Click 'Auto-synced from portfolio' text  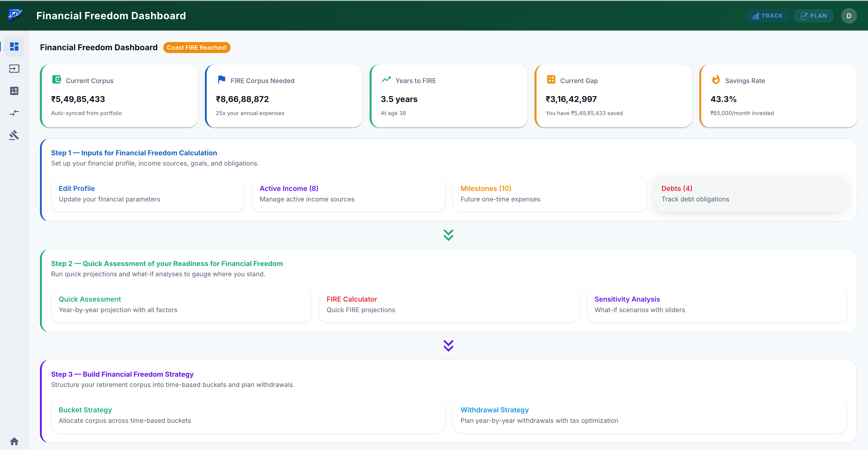[86, 113]
